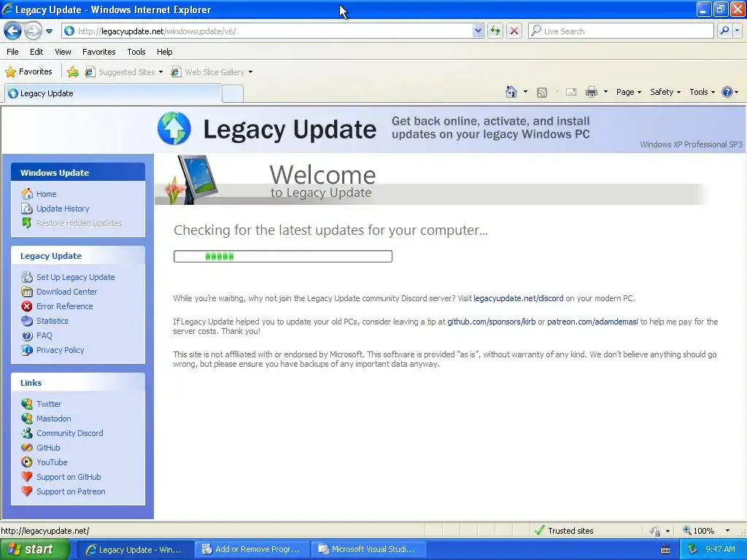Screen dimensions: 747x560
Task: Click the browser Forward arrow button
Action: point(33,31)
